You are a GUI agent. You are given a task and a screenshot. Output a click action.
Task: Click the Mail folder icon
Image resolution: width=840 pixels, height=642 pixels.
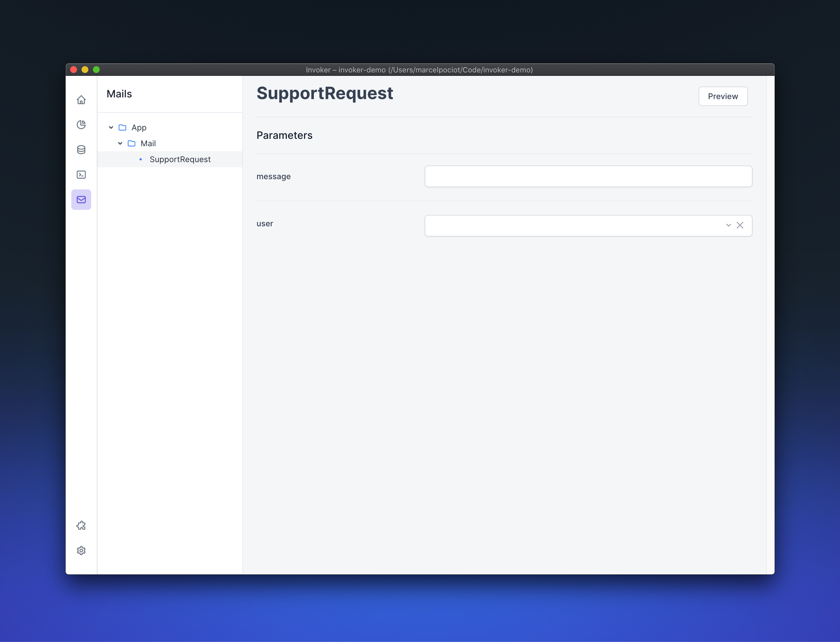132,143
